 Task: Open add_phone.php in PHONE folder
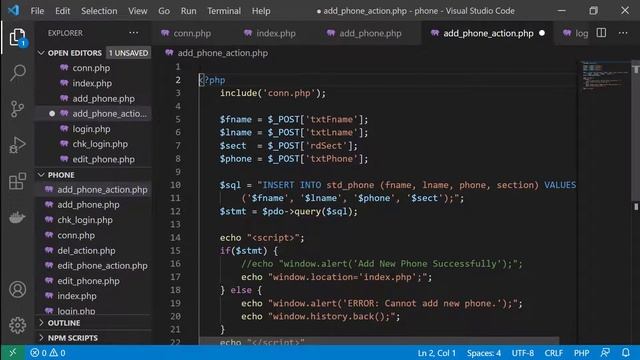point(88,205)
